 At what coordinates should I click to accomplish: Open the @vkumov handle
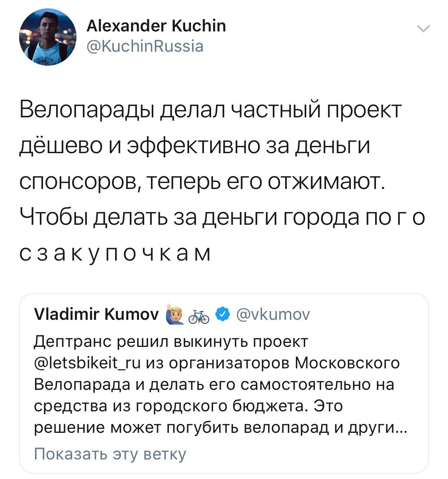pyautogui.click(x=273, y=315)
